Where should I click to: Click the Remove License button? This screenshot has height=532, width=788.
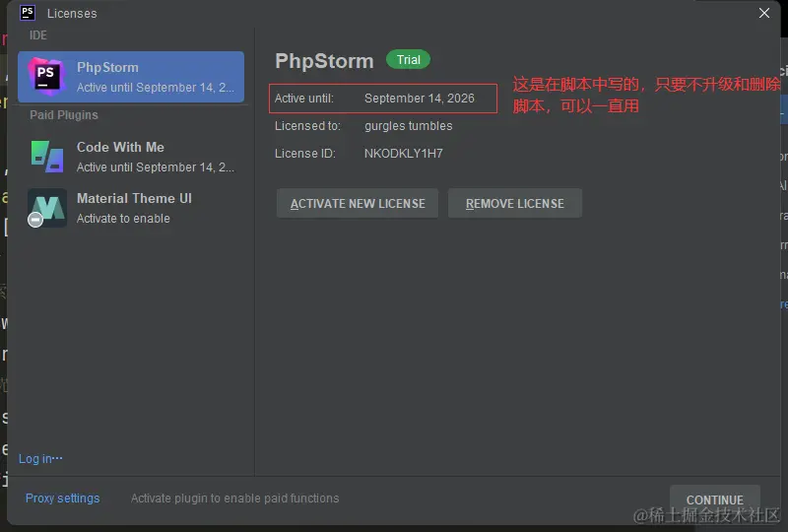click(x=514, y=203)
